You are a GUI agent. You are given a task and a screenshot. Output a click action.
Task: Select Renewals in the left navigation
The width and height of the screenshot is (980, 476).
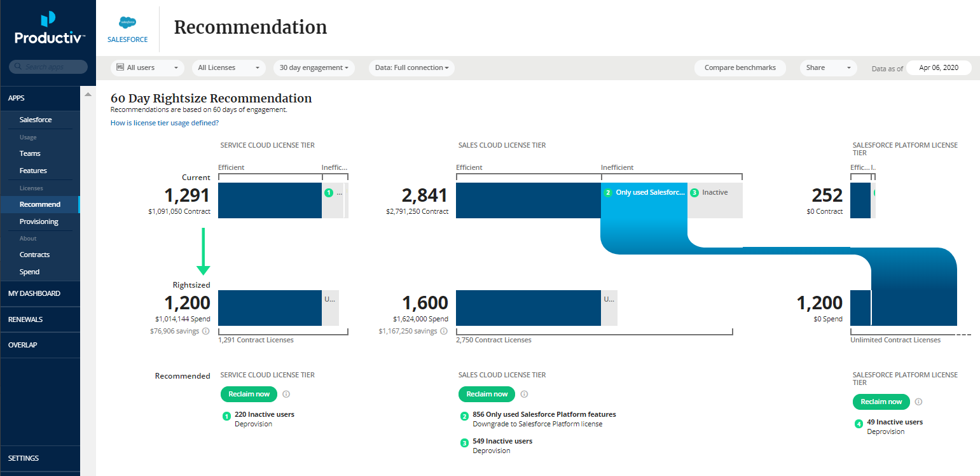click(x=25, y=319)
